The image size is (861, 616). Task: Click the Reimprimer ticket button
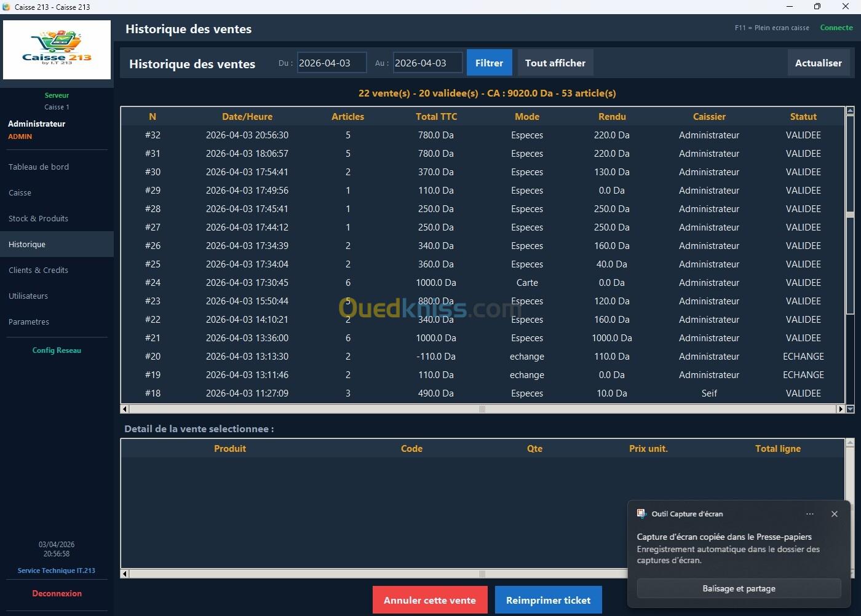pos(548,600)
